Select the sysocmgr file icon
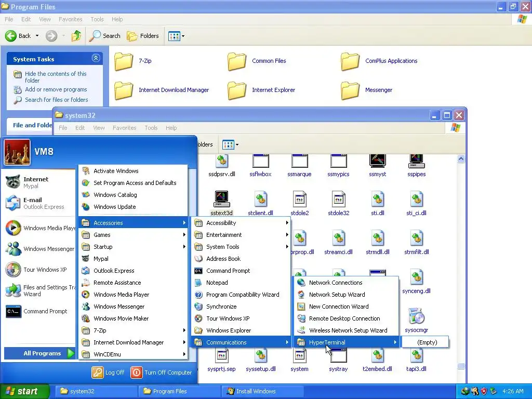Viewport: 532px width, 399px height. coord(416,316)
